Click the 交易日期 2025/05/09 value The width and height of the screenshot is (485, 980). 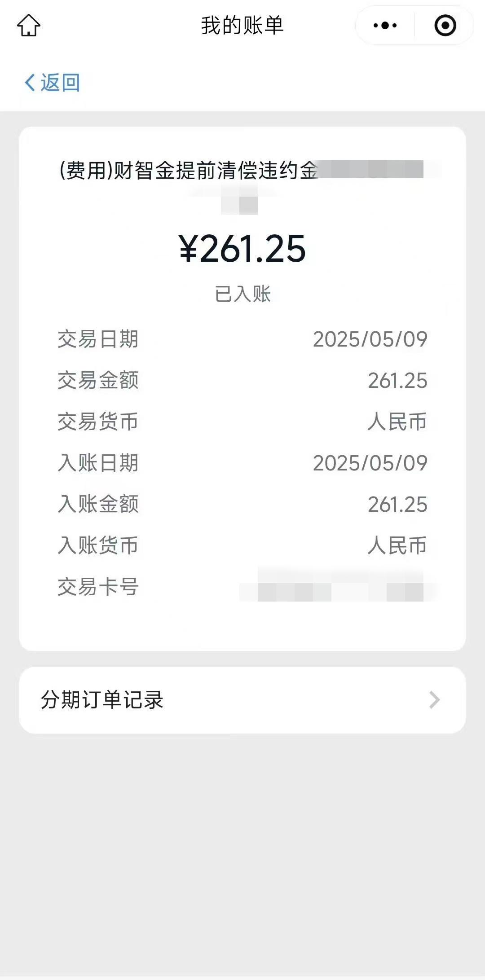(x=370, y=339)
